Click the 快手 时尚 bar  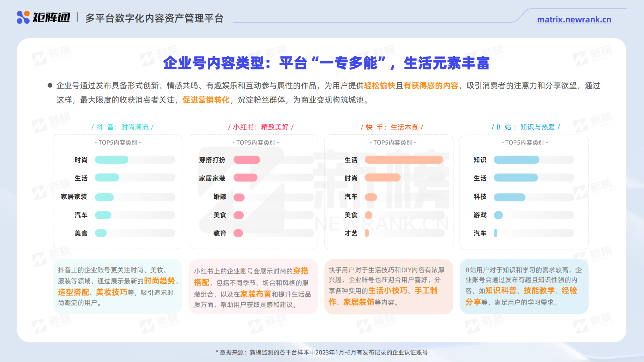pyautogui.click(x=382, y=178)
